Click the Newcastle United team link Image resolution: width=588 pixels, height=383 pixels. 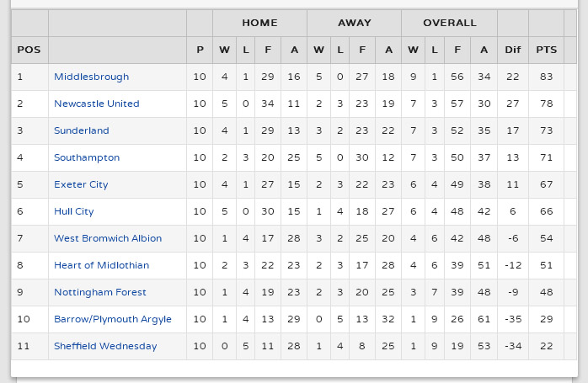(x=96, y=104)
